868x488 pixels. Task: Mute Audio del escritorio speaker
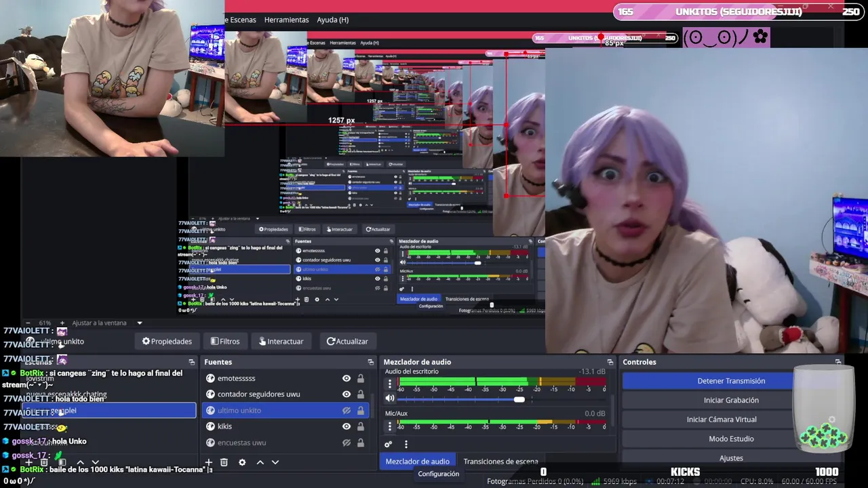(389, 399)
